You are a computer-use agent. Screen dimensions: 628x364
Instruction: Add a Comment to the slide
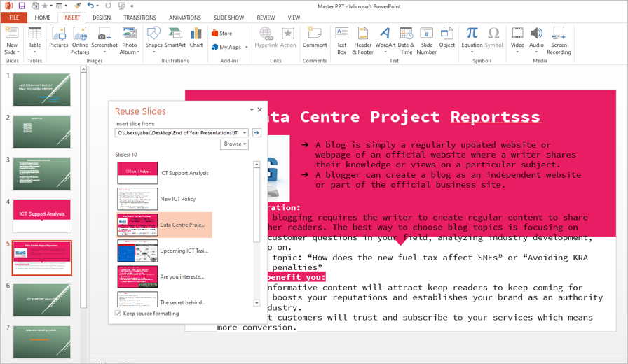[x=315, y=37]
